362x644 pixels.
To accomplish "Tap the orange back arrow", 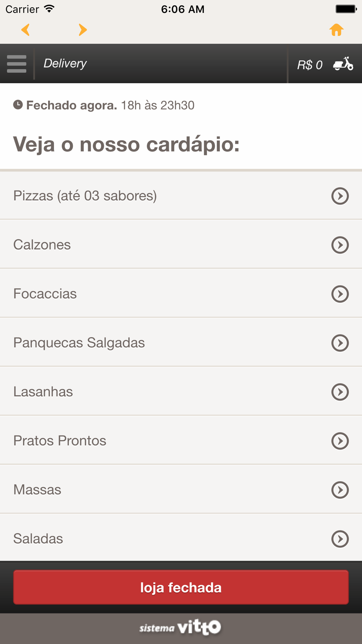I will (x=25, y=30).
